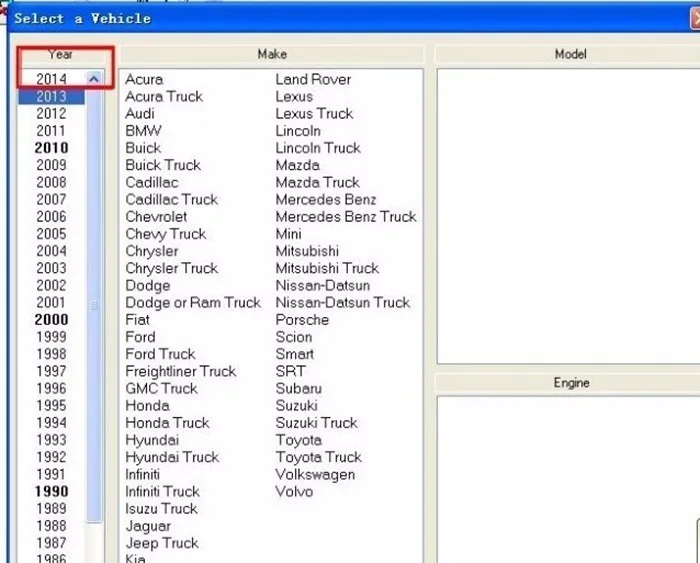Pick Cadillac Truck
Screen dimensions: 700x563
(171, 199)
